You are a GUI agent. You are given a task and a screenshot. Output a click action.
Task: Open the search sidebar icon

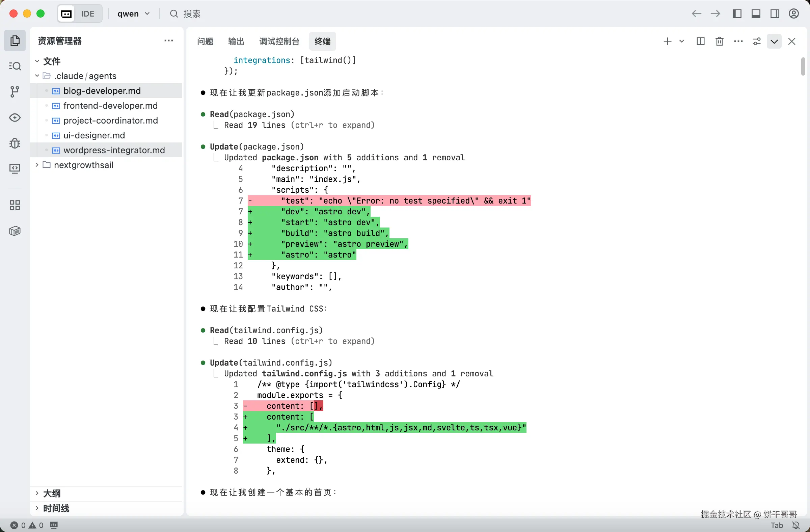[x=15, y=66]
